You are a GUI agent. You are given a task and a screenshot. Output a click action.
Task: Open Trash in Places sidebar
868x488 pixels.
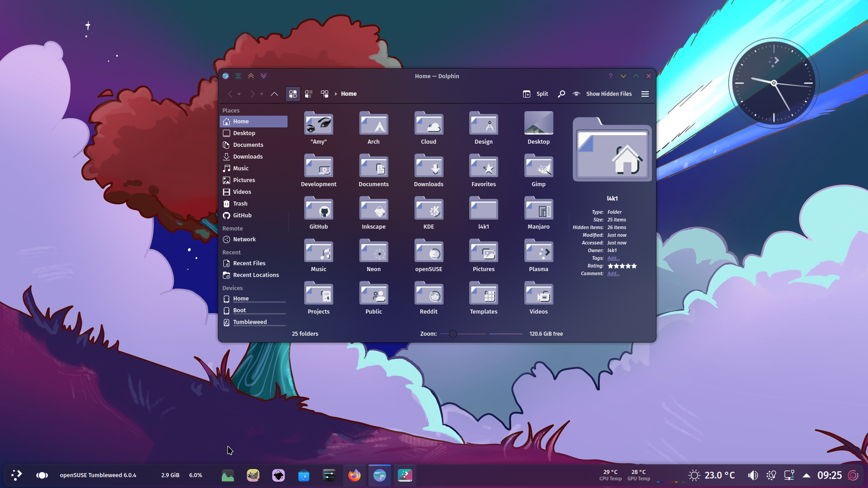[x=254, y=204]
